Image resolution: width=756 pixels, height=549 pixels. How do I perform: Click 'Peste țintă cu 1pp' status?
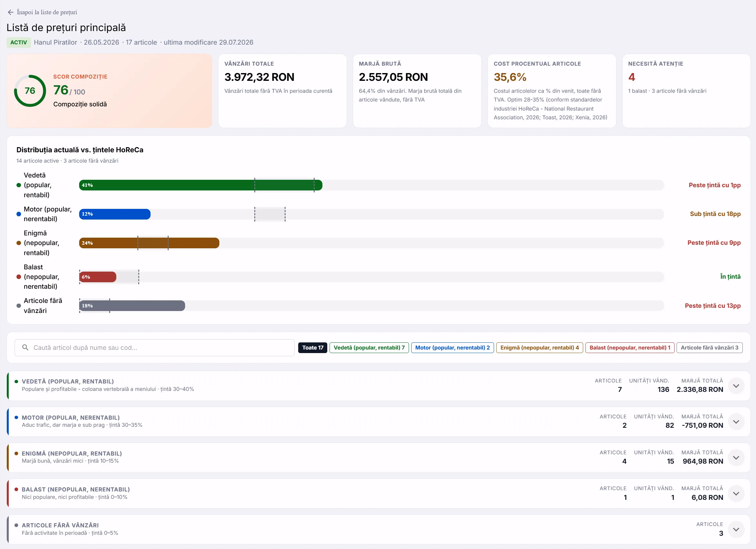715,185
